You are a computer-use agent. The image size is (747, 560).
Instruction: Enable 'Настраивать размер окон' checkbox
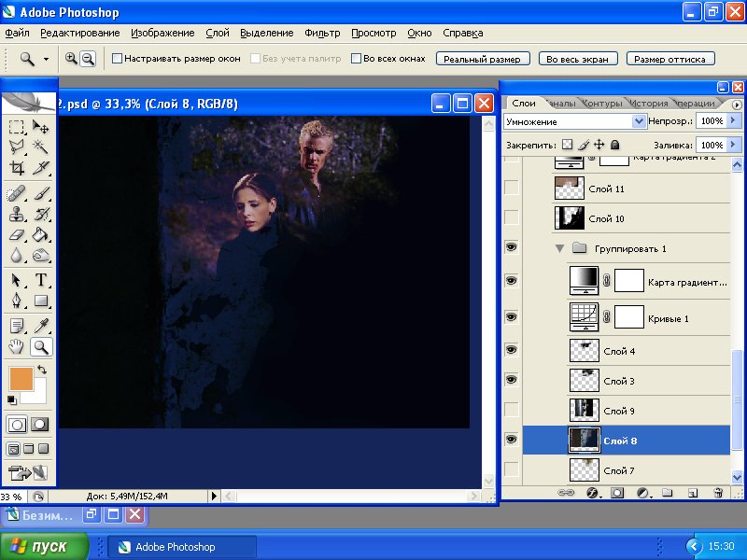[118, 59]
